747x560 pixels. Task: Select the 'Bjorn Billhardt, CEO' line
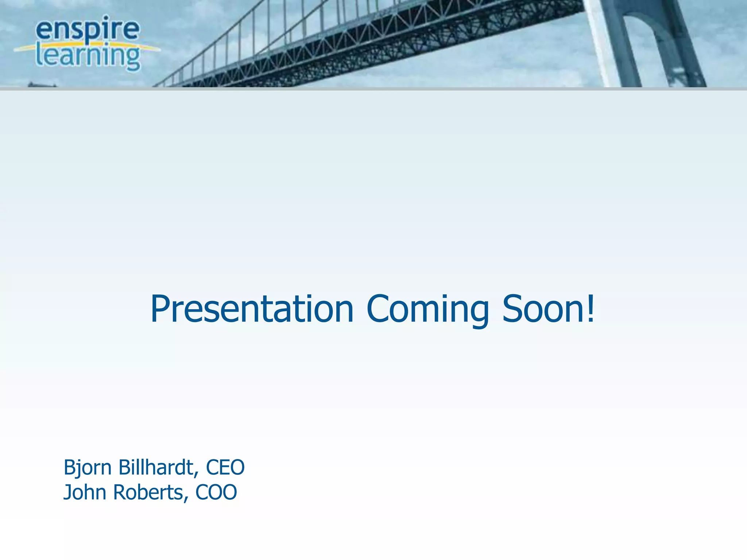click(x=154, y=467)
